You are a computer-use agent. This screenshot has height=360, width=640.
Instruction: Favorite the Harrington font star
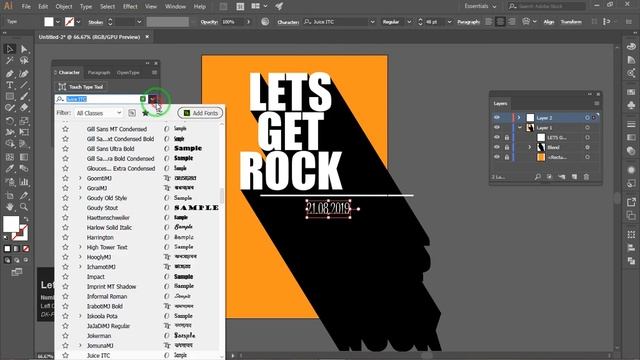pyautogui.click(x=65, y=237)
